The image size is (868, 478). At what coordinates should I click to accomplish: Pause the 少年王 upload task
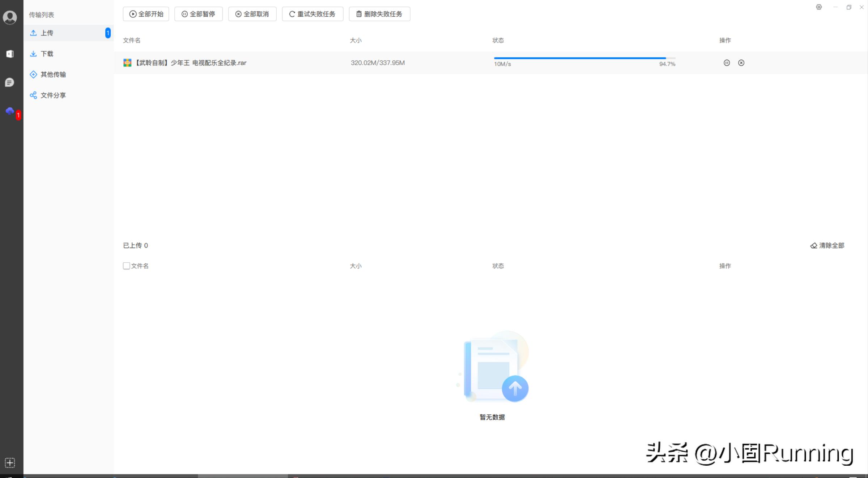click(727, 63)
